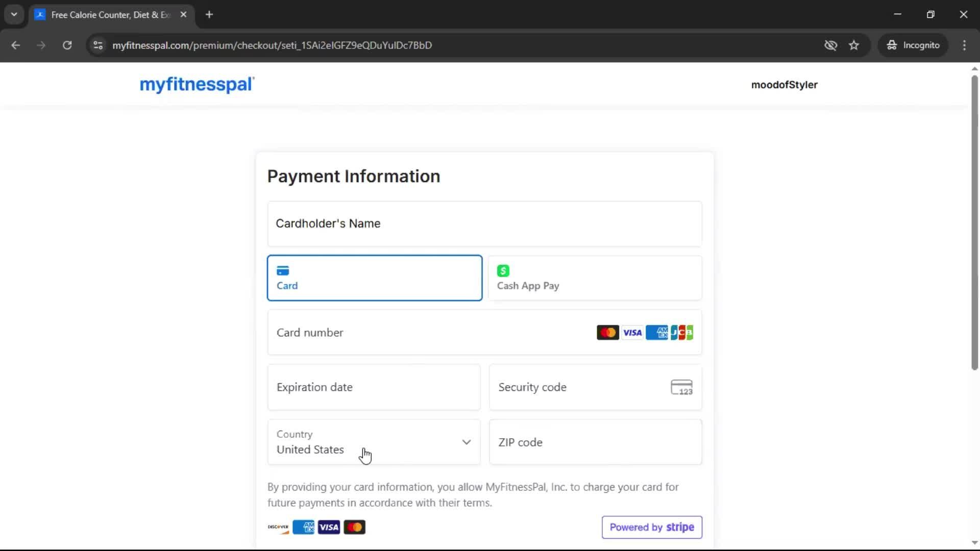Image resolution: width=980 pixels, height=551 pixels.
Task: Open the Incognito profile indicator
Action: tap(913, 45)
